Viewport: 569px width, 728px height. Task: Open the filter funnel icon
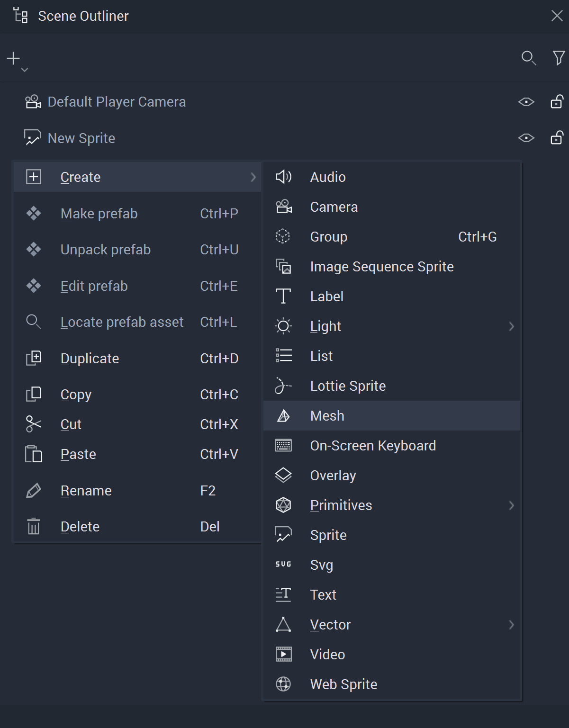tap(559, 58)
